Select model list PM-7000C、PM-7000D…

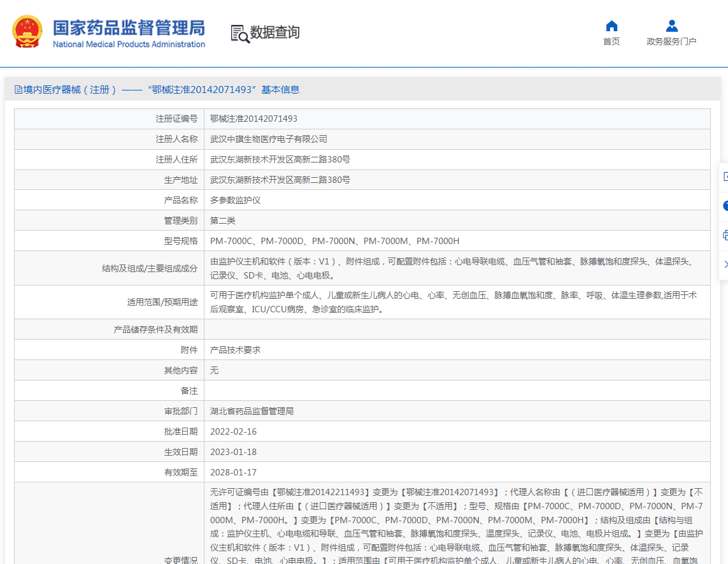coord(334,241)
